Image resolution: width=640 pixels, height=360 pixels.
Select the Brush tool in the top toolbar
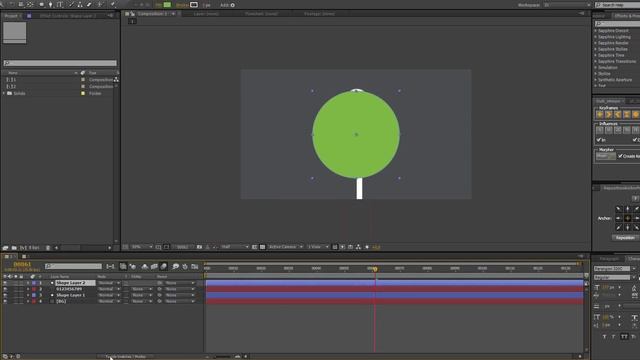pyautogui.click(x=71, y=5)
